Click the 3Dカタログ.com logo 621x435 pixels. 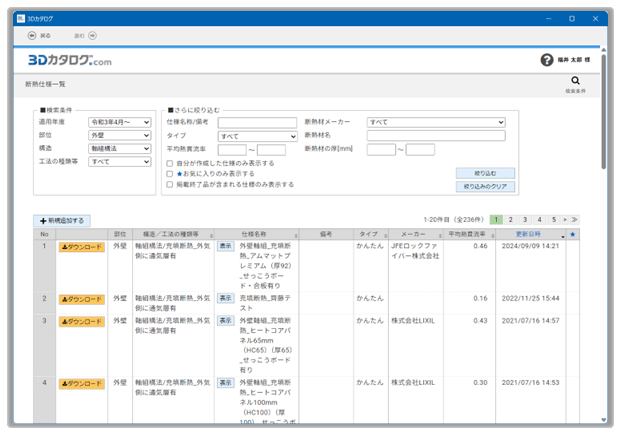pyautogui.click(x=69, y=61)
